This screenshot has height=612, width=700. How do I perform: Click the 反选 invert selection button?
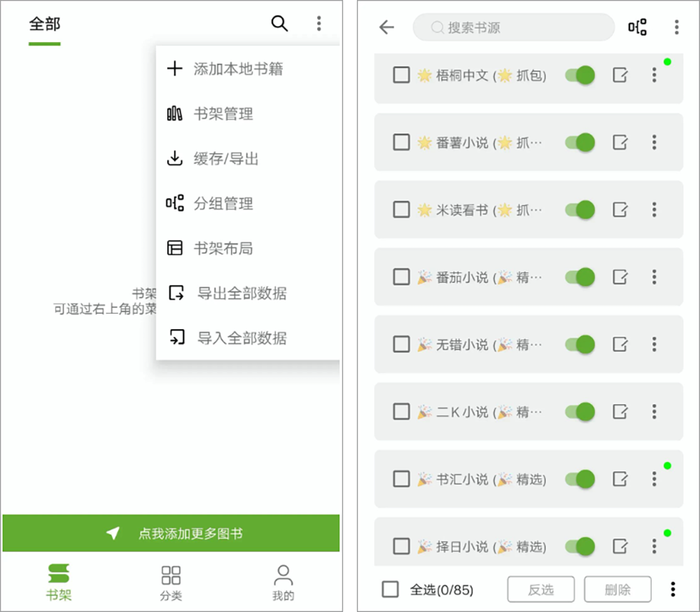click(x=540, y=589)
